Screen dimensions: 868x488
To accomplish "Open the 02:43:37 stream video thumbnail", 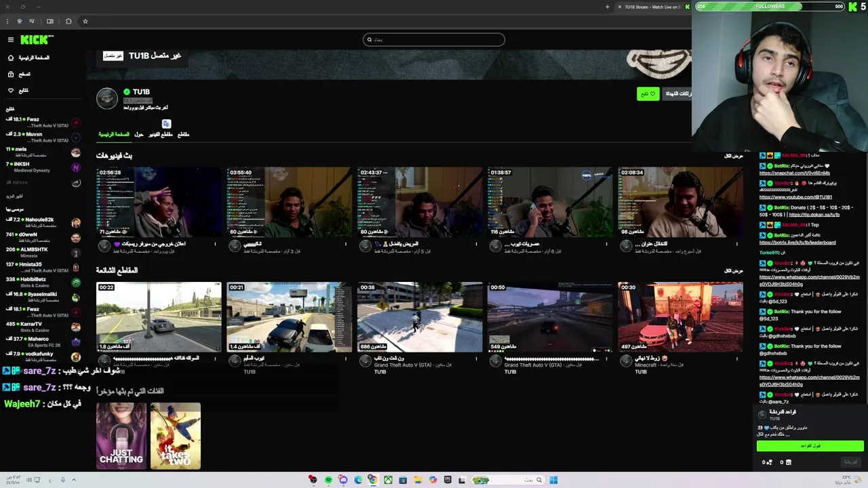I will click(x=420, y=202).
